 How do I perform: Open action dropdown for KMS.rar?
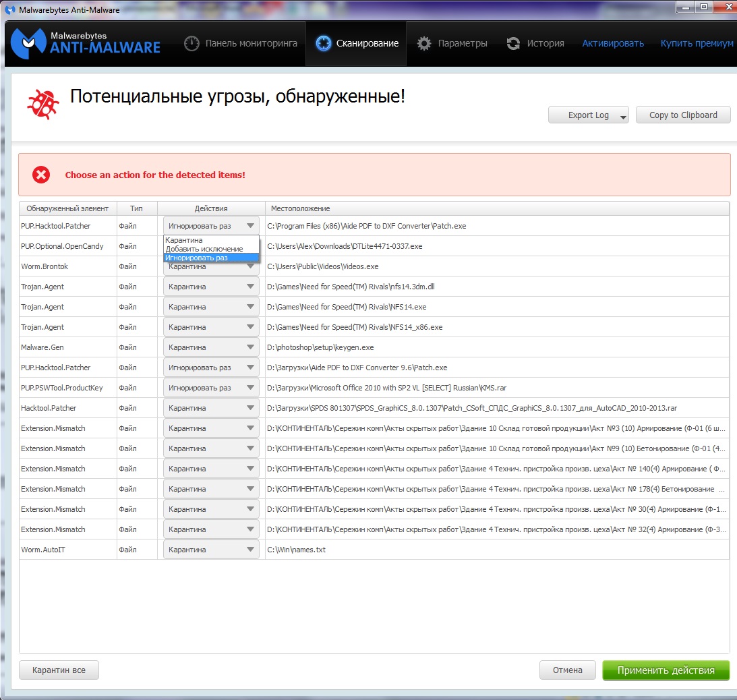[211, 388]
